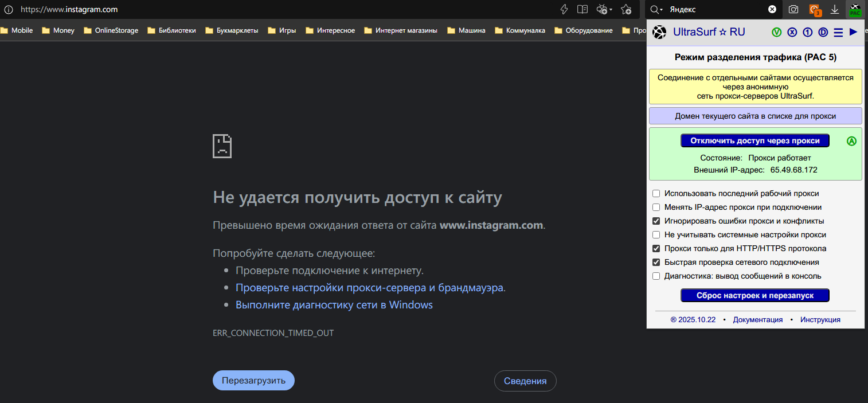Toggle Менять IP-адрес прокси при подключении
Screen dimensions: 868x403
(656, 207)
